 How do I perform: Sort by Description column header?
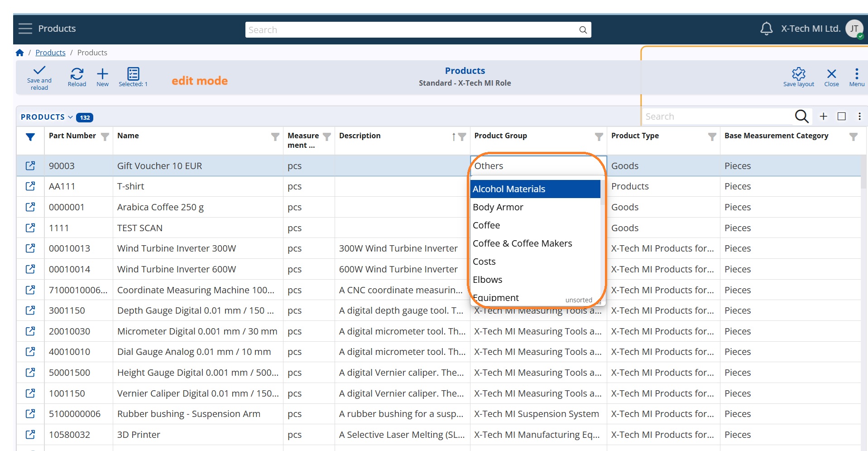(360, 136)
